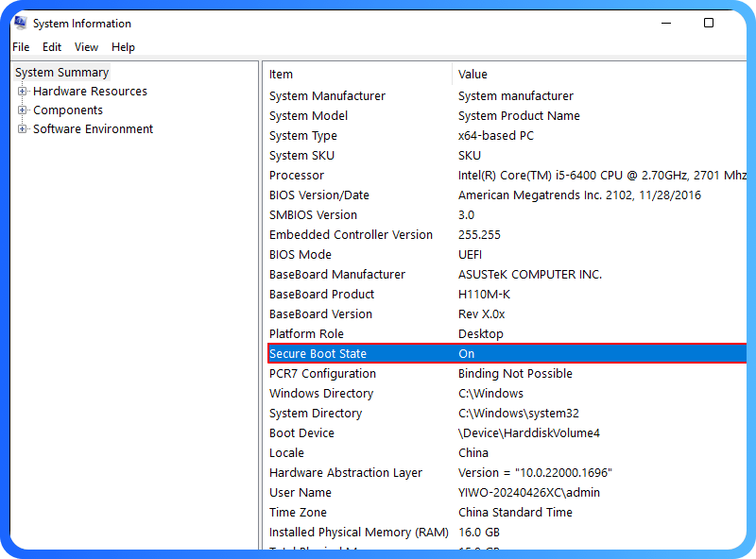
Task: Select the SMBIOS Version row
Action: 507,214
